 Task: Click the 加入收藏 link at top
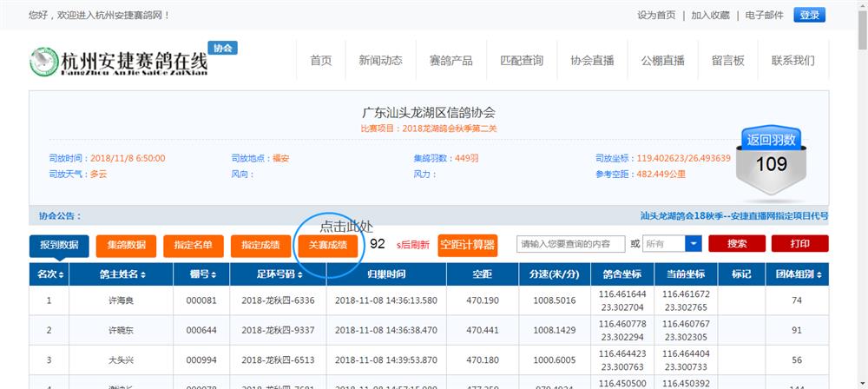click(710, 15)
